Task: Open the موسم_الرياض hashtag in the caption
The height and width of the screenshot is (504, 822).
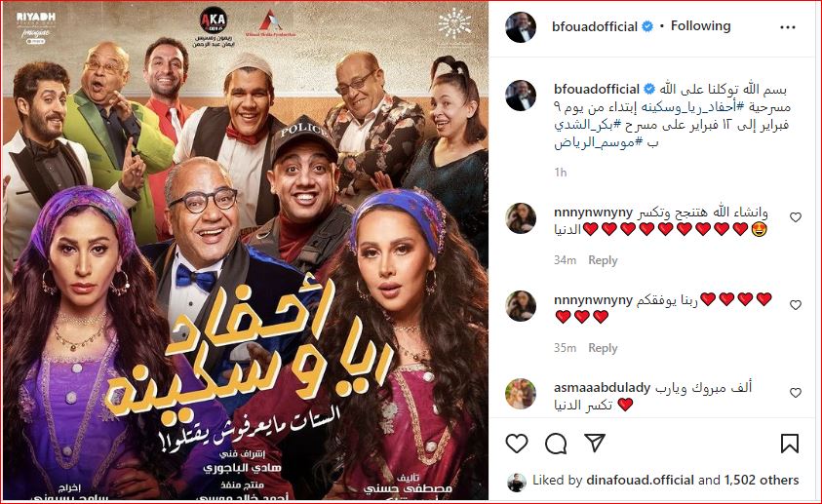Action: click(599, 142)
